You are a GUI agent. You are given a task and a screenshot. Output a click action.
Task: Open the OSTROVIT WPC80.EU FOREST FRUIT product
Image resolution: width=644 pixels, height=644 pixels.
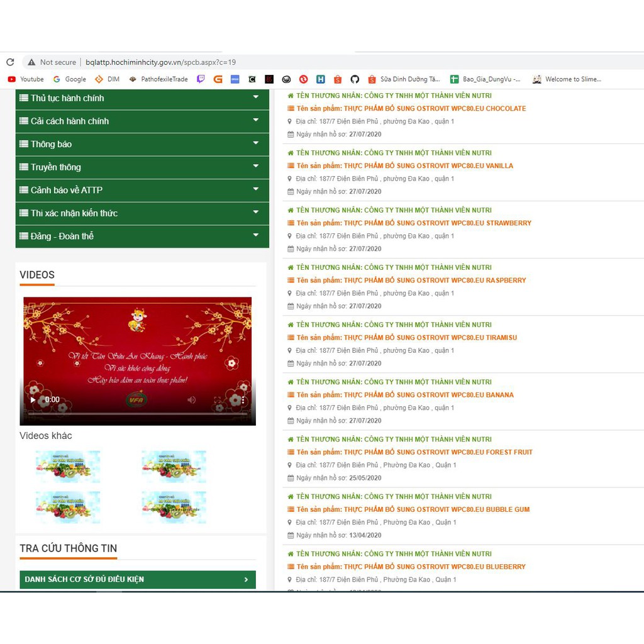click(414, 452)
